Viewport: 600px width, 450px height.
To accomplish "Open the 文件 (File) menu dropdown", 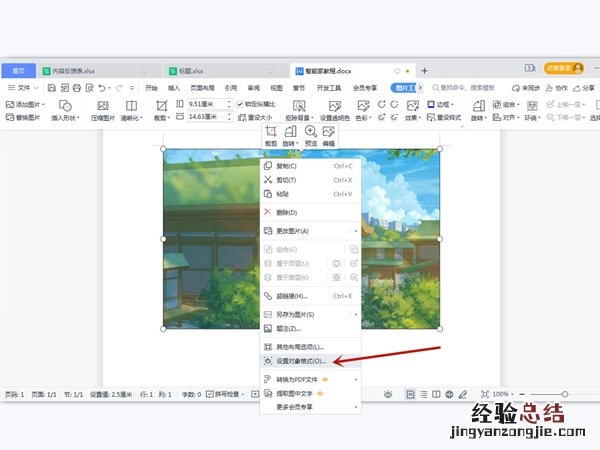I will (23, 88).
